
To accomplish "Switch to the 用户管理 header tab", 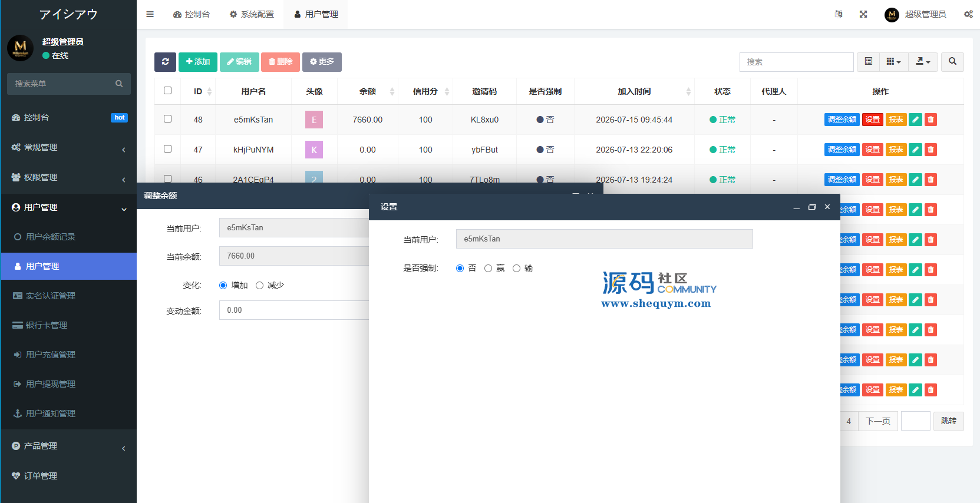I will [316, 14].
